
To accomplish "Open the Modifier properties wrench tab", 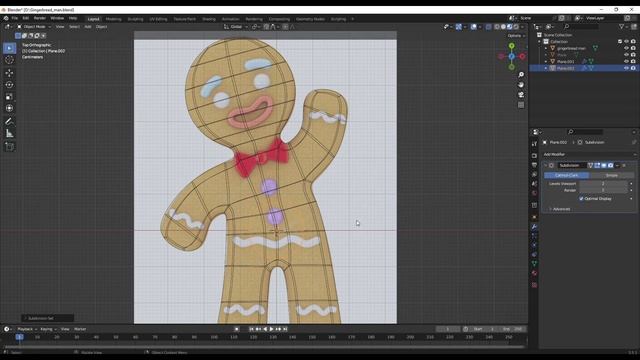I will click(x=534, y=227).
